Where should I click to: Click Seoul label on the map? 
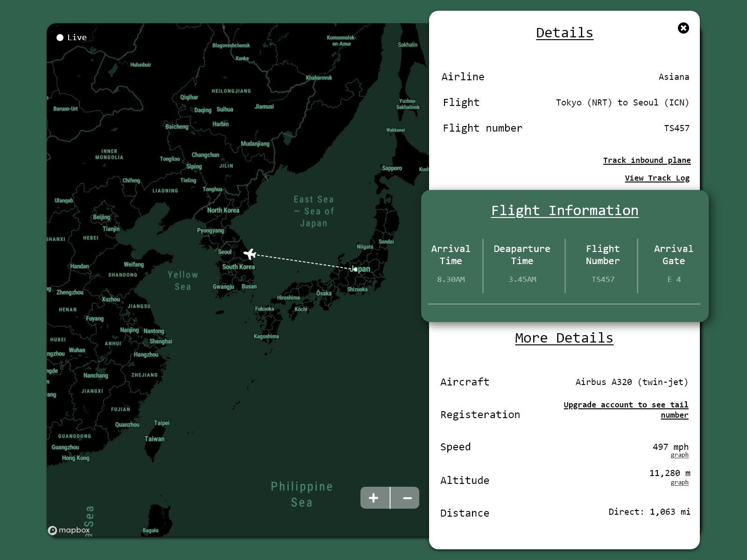[225, 252]
